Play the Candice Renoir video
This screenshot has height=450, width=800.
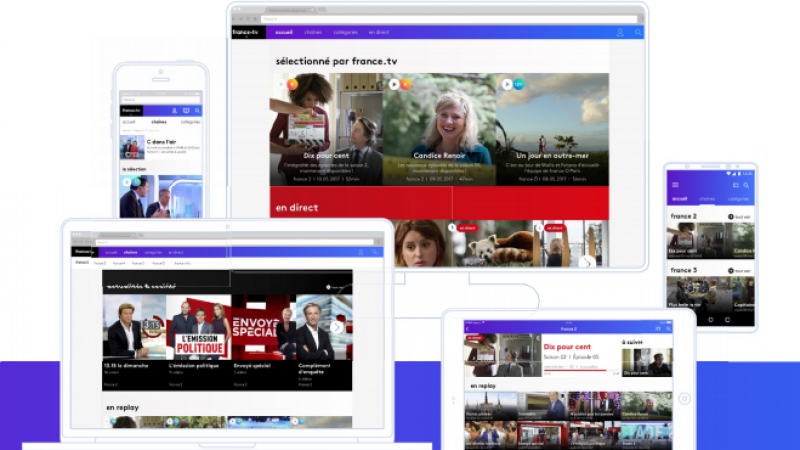(394, 85)
